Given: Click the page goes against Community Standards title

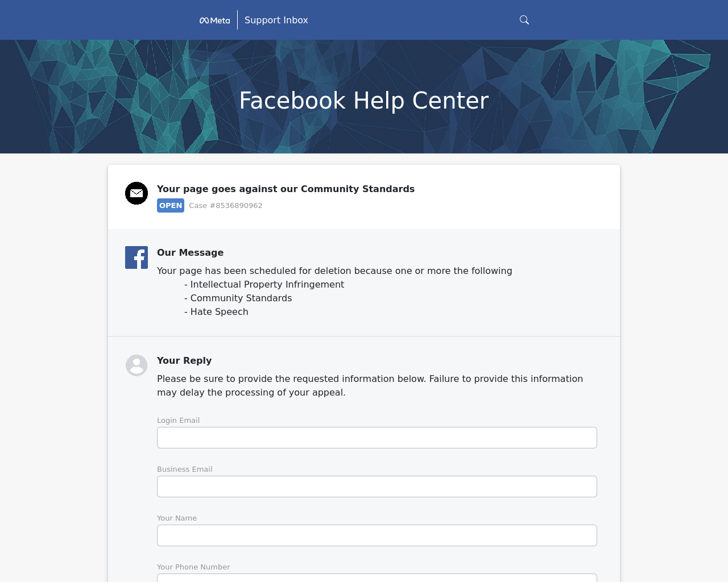Looking at the screenshot, I should (x=286, y=189).
